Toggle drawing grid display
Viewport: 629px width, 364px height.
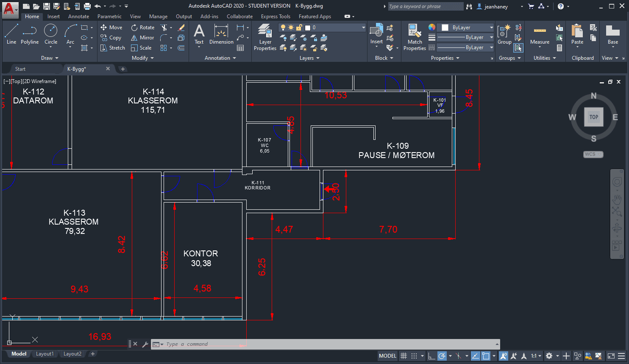[x=404, y=356]
